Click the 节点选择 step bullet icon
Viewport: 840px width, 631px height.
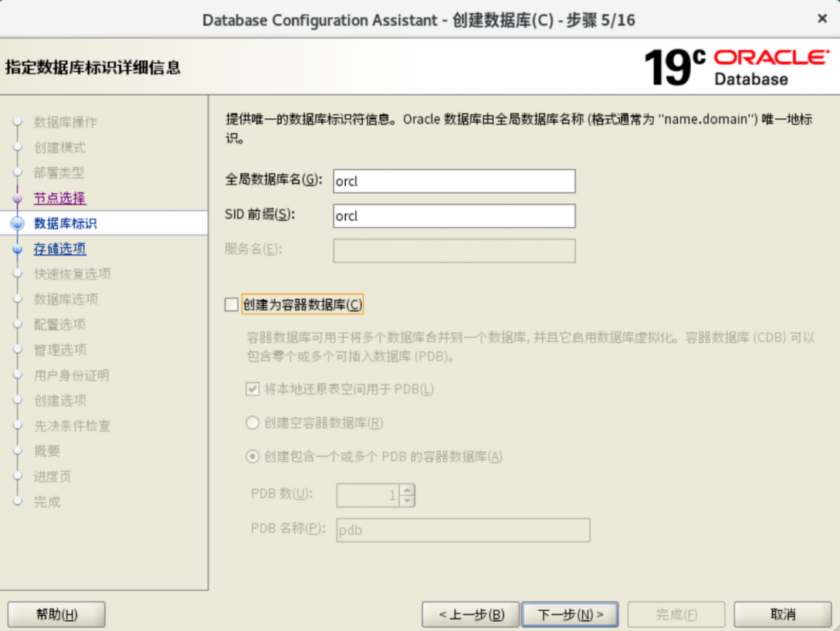coord(19,198)
